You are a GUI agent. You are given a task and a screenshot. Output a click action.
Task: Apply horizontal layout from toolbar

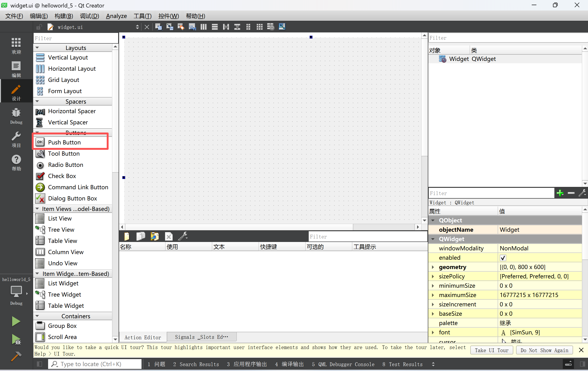[x=203, y=27]
